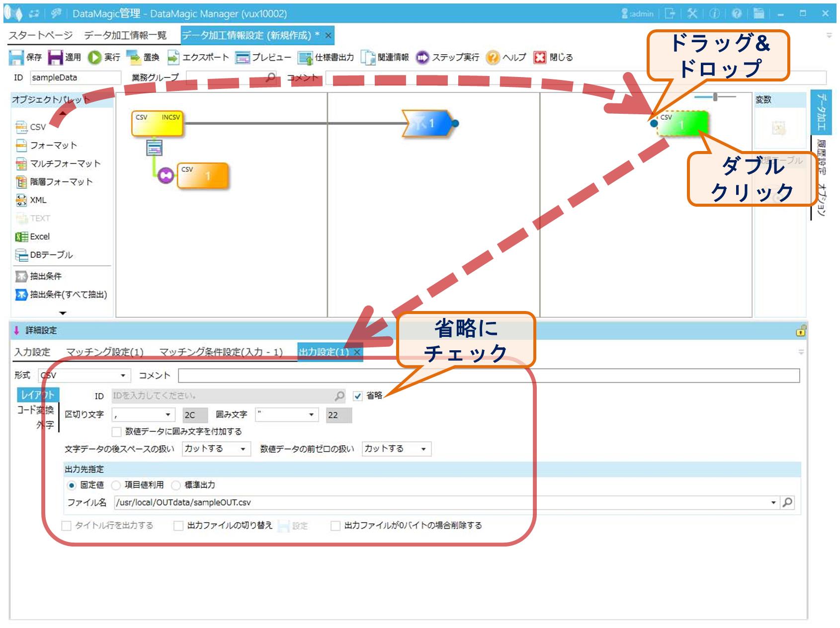Select マルチフォーマット object in the palette
The width and height of the screenshot is (840, 628).
click(x=58, y=163)
